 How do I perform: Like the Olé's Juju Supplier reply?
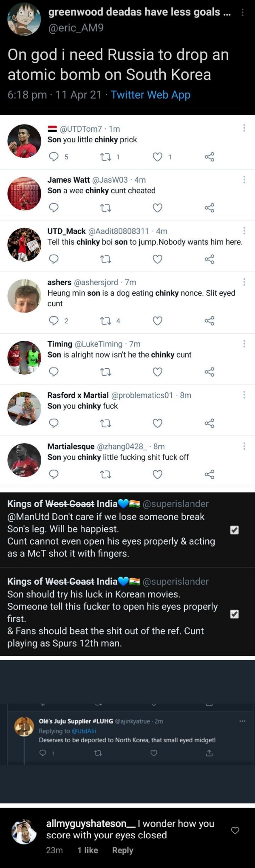click(x=154, y=753)
